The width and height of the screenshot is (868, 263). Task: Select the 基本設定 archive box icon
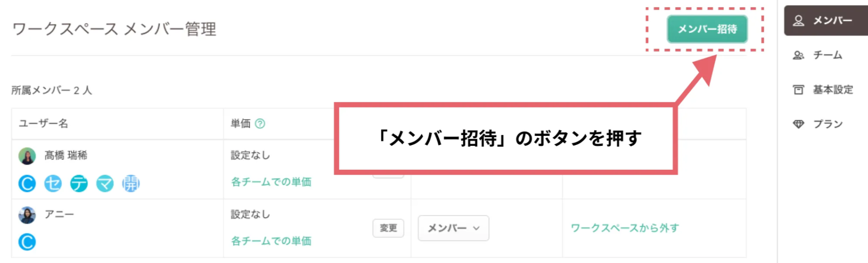[x=798, y=90]
